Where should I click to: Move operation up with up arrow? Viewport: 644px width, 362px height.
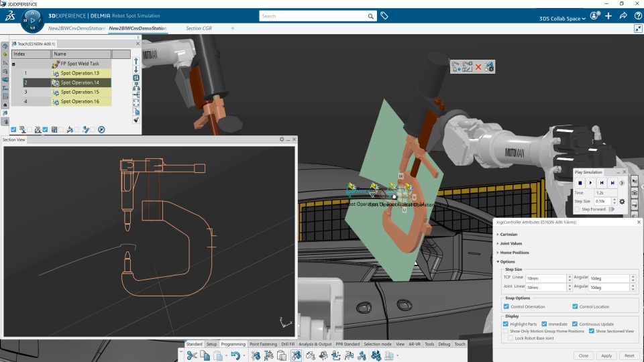click(x=136, y=61)
